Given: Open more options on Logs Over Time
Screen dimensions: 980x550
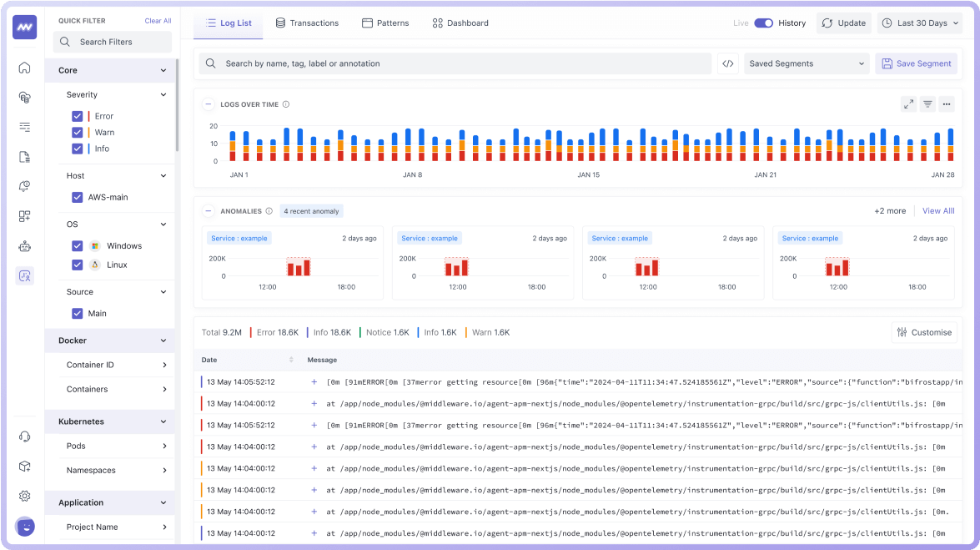Looking at the screenshot, I should pos(947,104).
